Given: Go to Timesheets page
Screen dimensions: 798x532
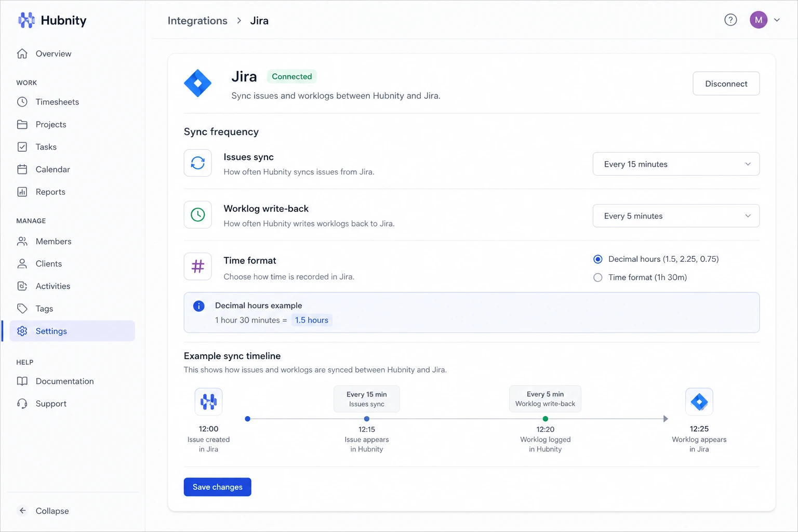Looking at the screenshot, I should point(72,102).
